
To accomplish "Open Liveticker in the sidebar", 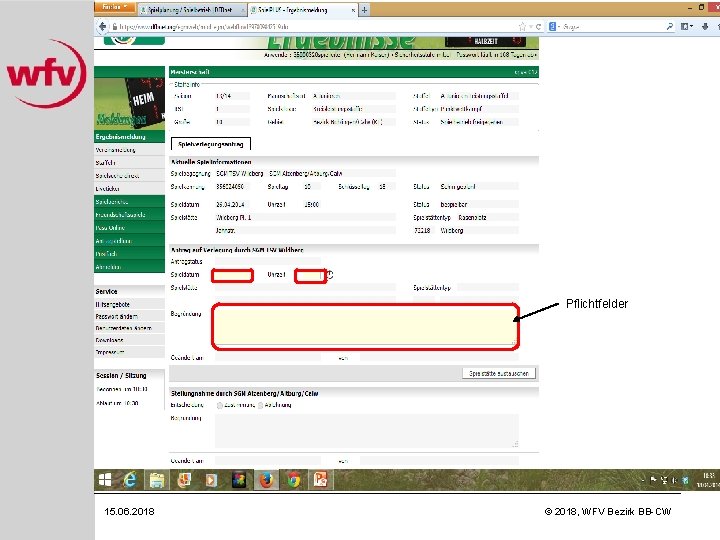I will 129,189.
